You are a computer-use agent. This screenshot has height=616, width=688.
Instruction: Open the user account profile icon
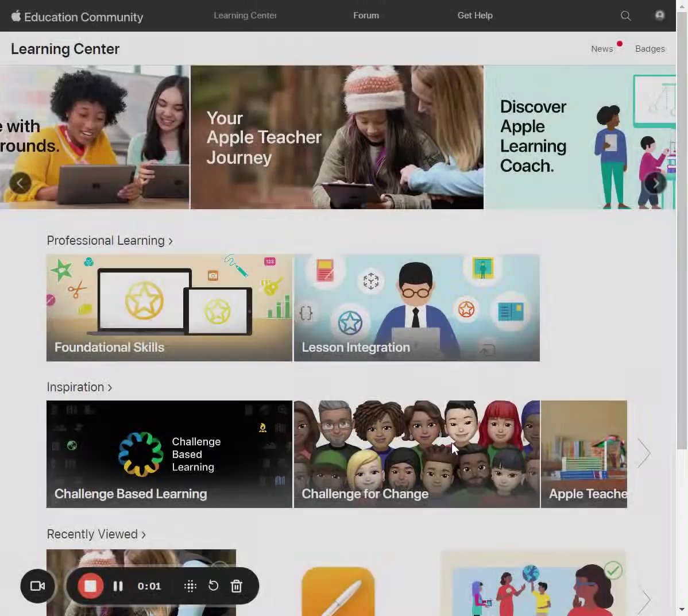(659, 16)
